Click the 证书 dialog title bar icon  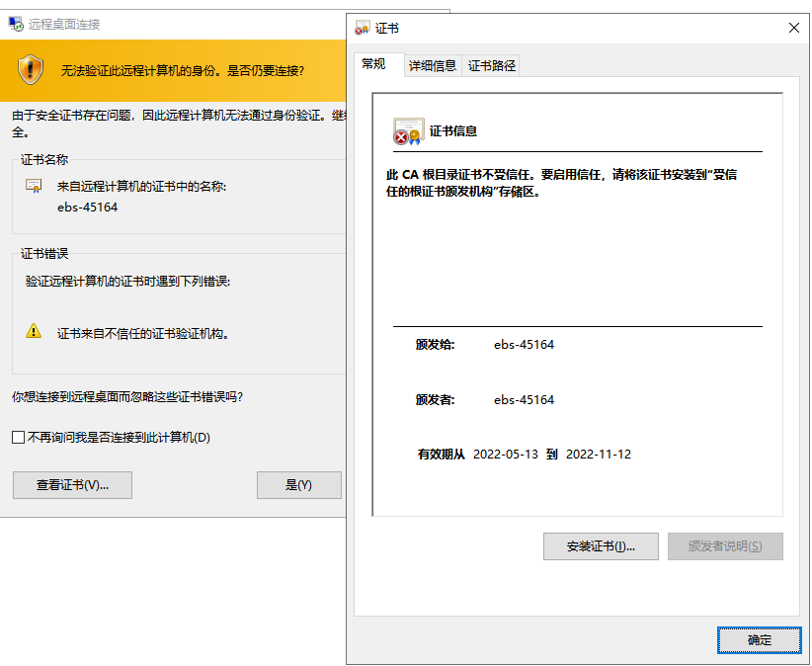362,29
